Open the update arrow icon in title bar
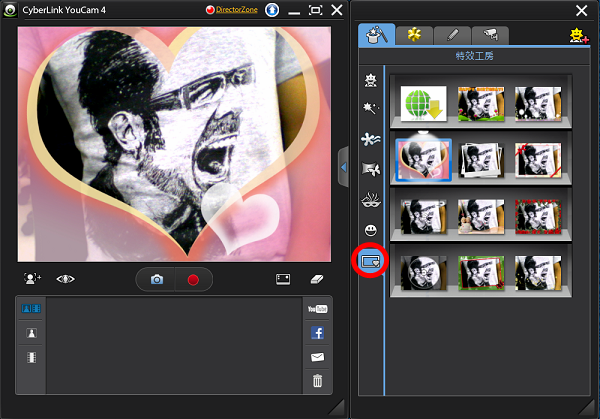Viewport: 600px width, 419px height. [270, 10]
